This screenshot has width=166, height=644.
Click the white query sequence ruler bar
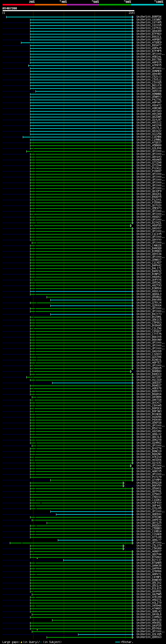click(68, 11)
